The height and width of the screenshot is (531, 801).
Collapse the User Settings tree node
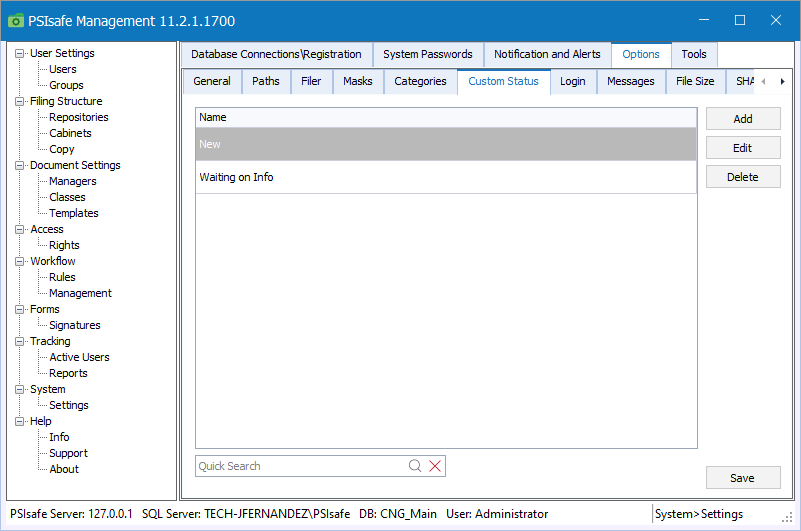[19, 53]
